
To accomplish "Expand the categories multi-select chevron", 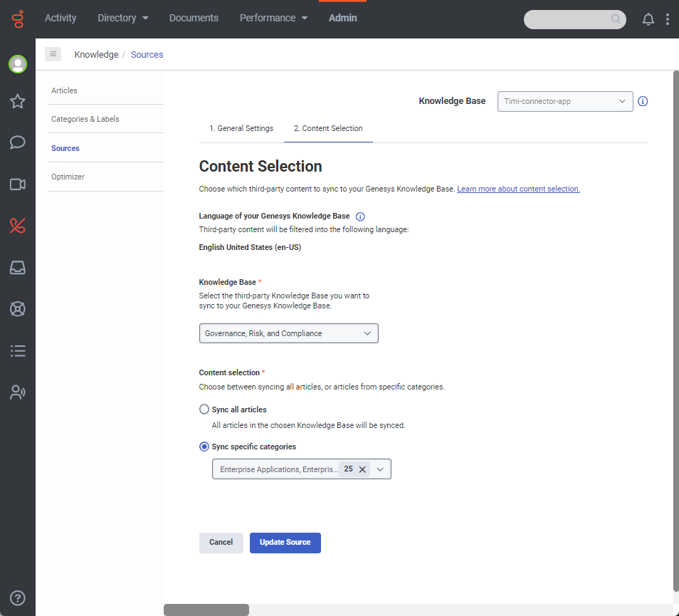I will (x=380, y=469).
